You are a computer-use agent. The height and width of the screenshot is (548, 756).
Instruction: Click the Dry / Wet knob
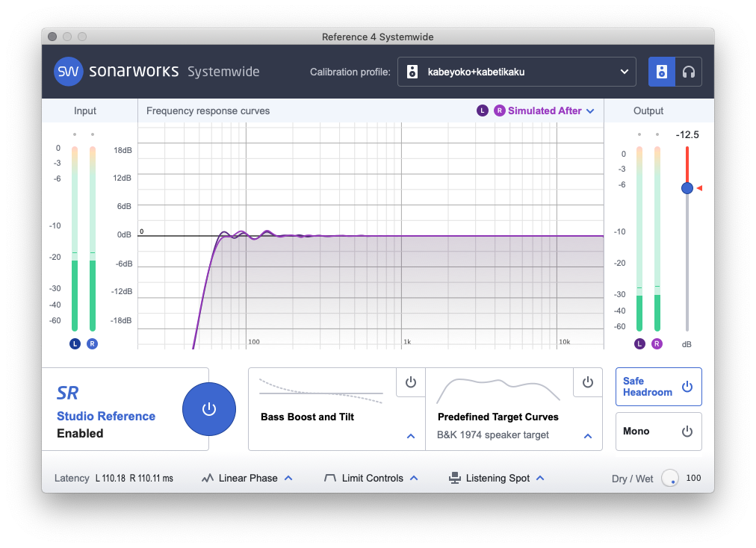click(x=669, y=478)
